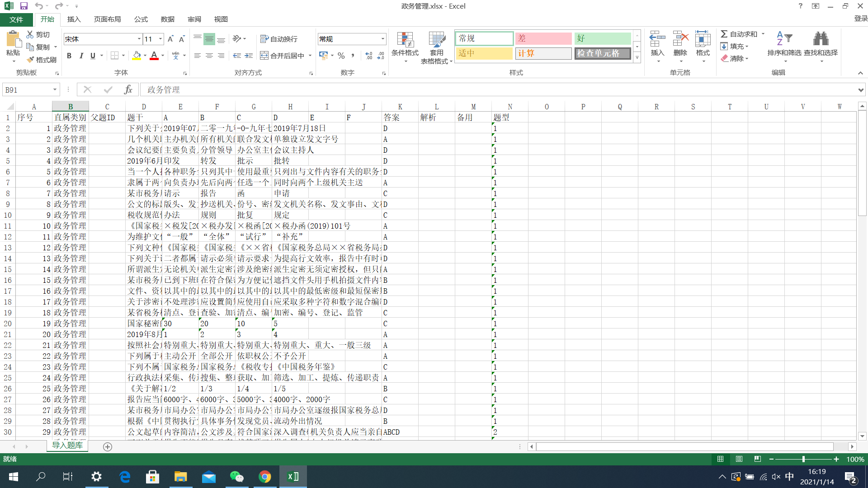The image size is (868, 488).
Task: Click the Undo arrow icon
Action: 39,6
